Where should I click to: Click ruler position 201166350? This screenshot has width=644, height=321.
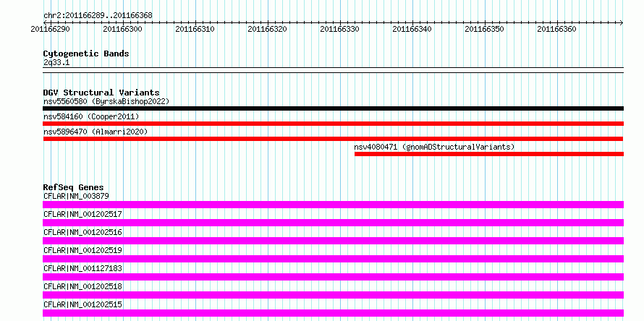click(484, 29)
